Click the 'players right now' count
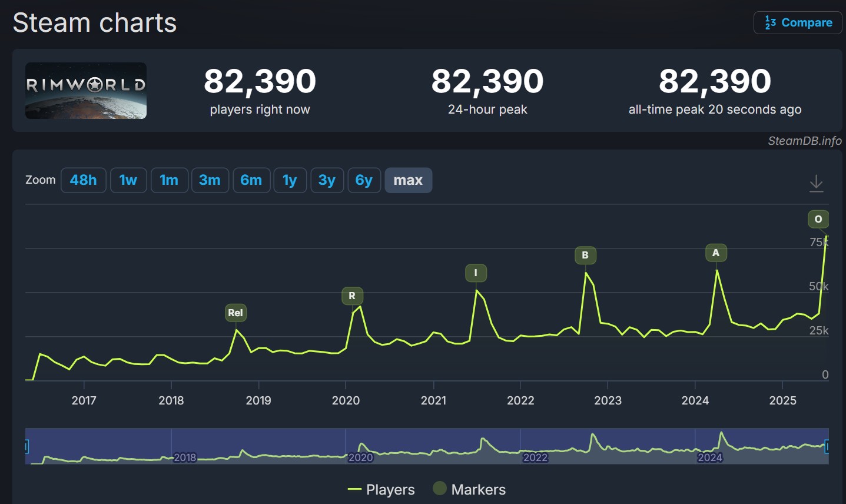This screenshot has height=504, width=846. point(260,81)
